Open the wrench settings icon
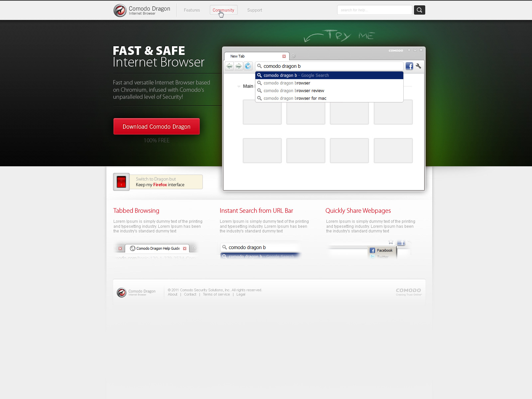This screenshot has width=532, height=399. click(418, 66)
